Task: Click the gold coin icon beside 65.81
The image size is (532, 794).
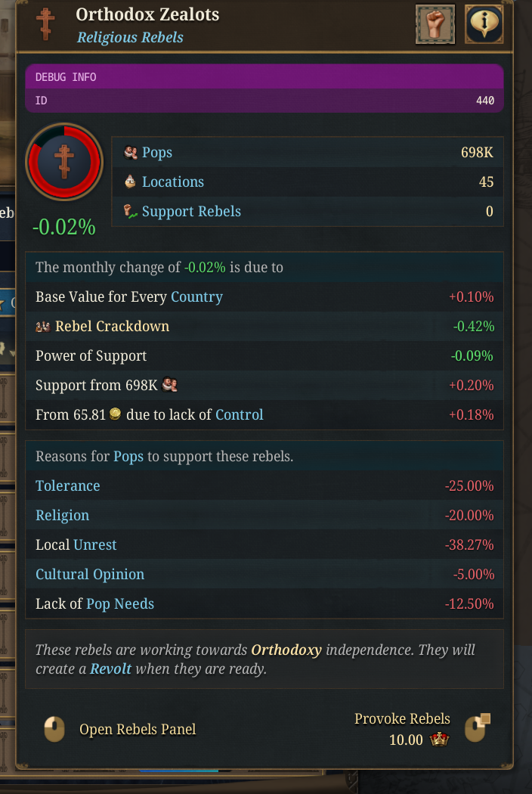Action: 115,414
